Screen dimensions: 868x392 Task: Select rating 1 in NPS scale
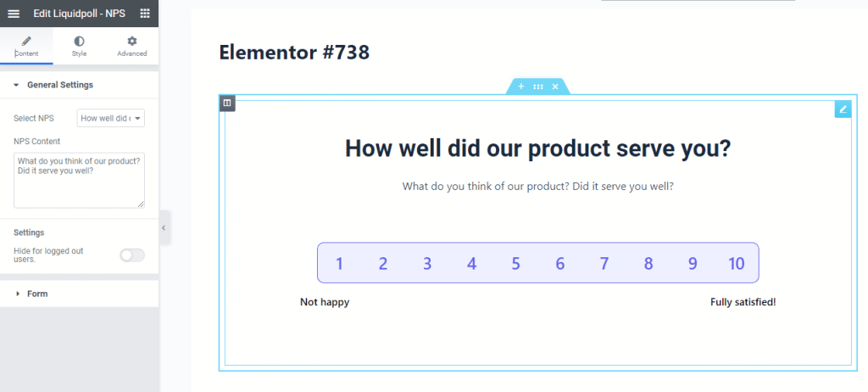point(339,263)
